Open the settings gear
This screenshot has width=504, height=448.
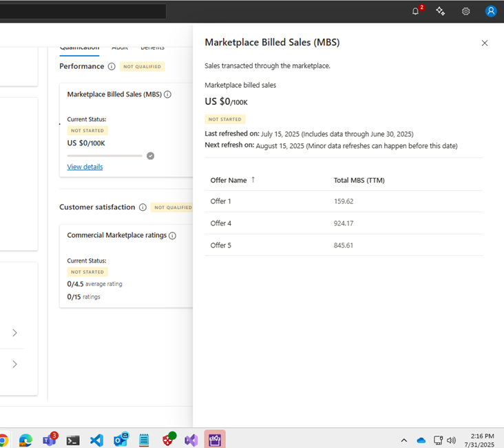[465, 12]
